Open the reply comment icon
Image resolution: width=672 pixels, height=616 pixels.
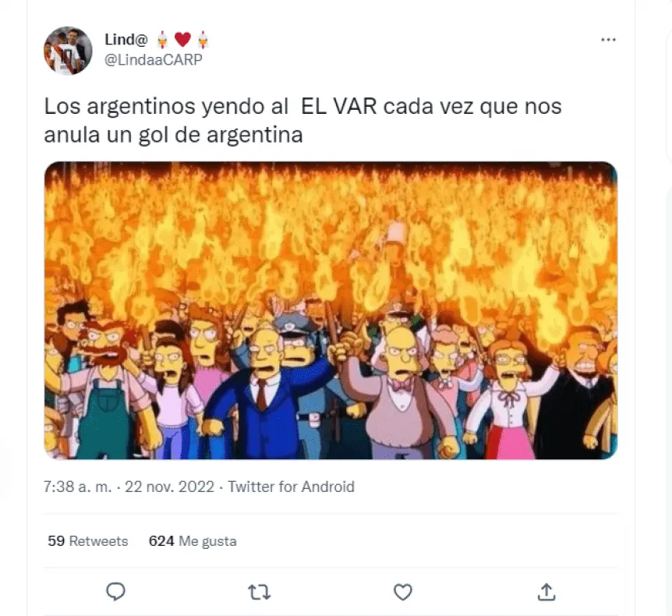[115, 592]
